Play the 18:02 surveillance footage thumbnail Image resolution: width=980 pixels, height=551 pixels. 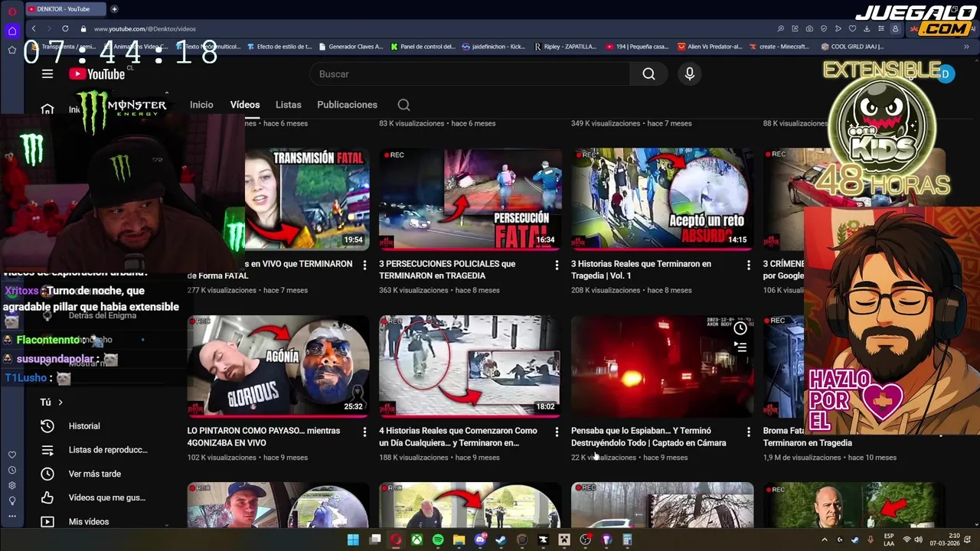[x=470, y=367]
